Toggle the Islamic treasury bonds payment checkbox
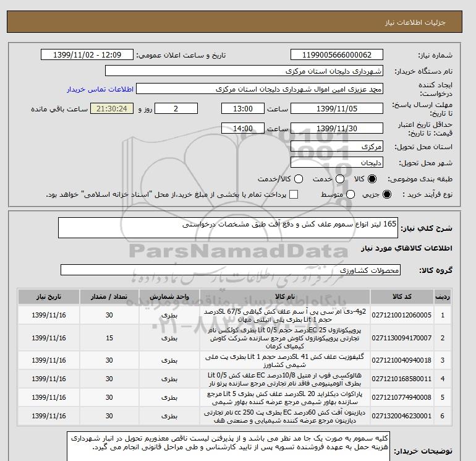476x461 pixels. point(294,194)
